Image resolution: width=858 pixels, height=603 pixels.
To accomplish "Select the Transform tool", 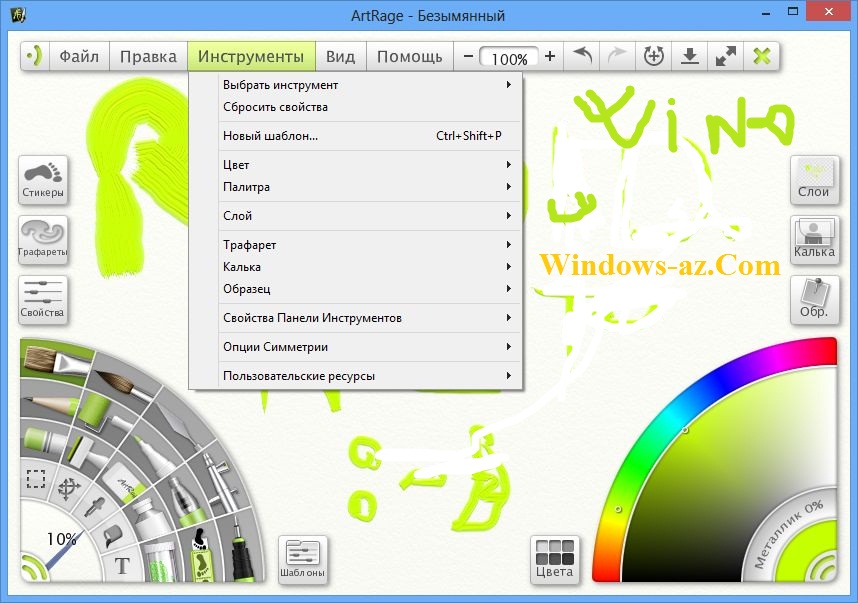I will pos(68,489).
